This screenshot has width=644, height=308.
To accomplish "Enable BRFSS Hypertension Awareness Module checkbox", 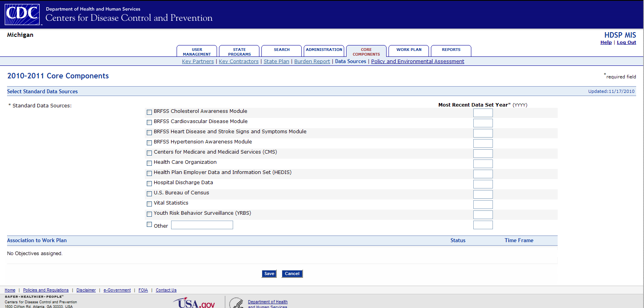I will click(149, 143).
